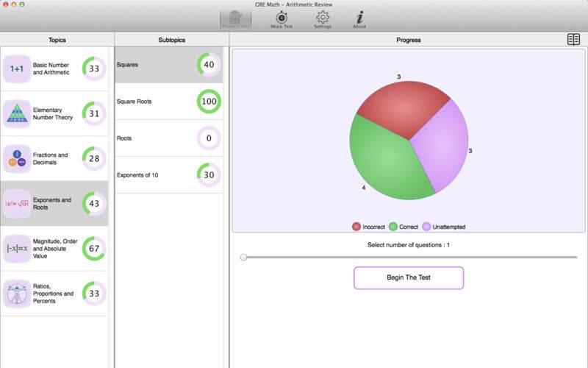Click the 67 progress ring for Magnitude
The height and width of the screenshot is (368, 588).
point(94,249)
